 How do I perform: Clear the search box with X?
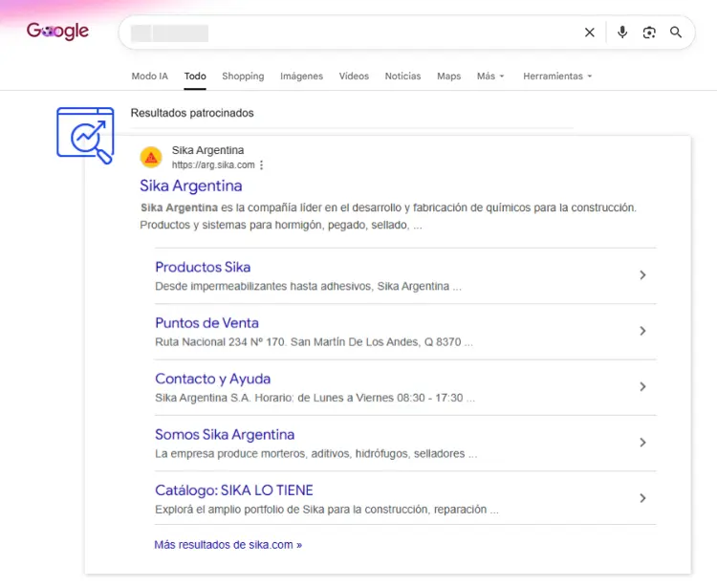point(590,33)
